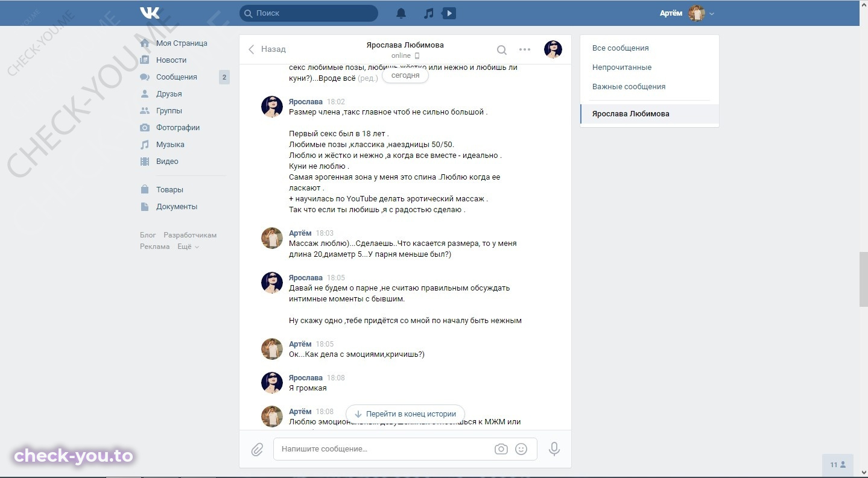This screenshot has width=868, height=478.
Task: Click Ярослава's avatar at 18:08 message
Action: pyautogui.click(x=272, y=383)
